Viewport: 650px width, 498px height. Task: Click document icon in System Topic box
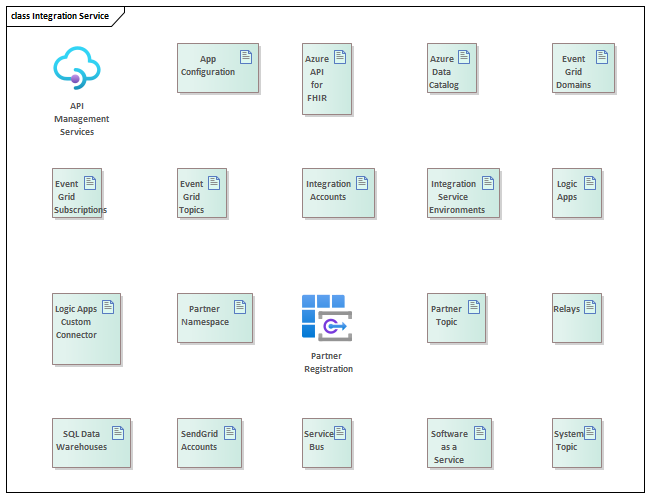590,433
